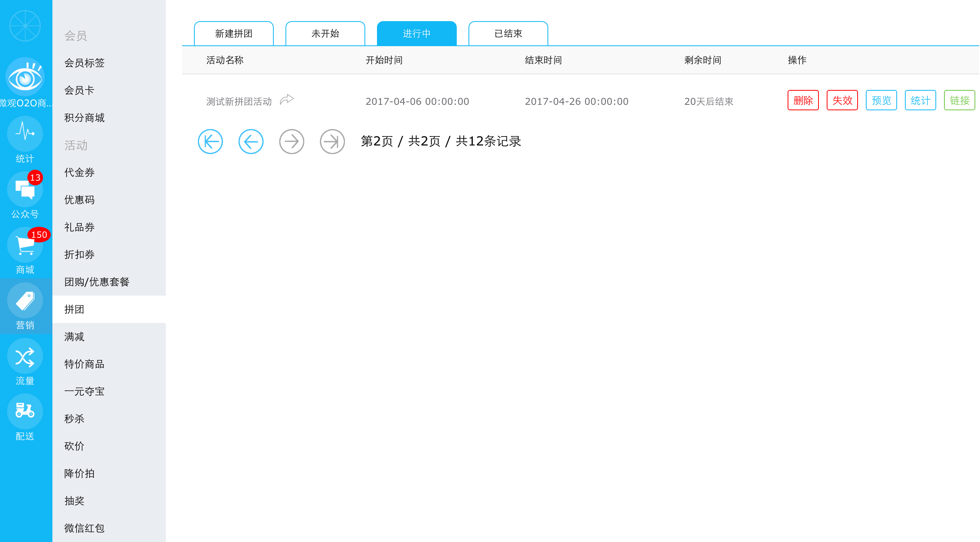Viewport: 980px width, 542px height.
Task: Open 一元夺宝 menu item
Action: click(x=109, y=391)
